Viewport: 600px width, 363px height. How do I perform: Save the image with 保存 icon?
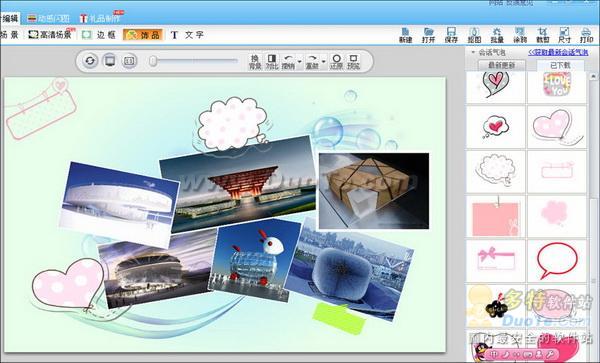click(x=451, y=35)
